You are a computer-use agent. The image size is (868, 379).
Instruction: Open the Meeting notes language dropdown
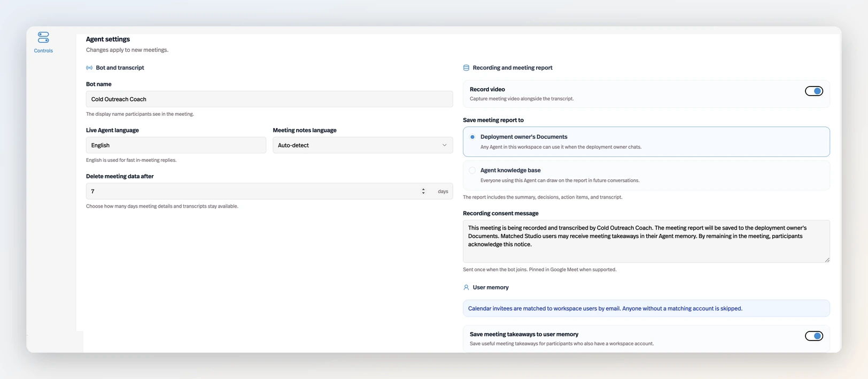coord(363,145)
